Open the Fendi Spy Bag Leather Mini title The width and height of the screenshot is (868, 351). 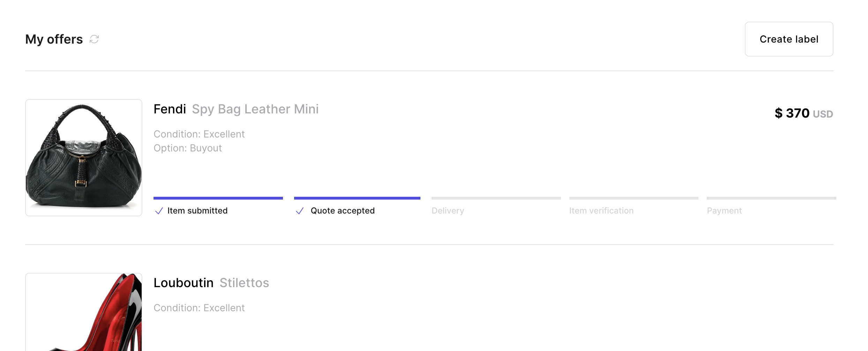pyautogui.click(x=236, y=109)
